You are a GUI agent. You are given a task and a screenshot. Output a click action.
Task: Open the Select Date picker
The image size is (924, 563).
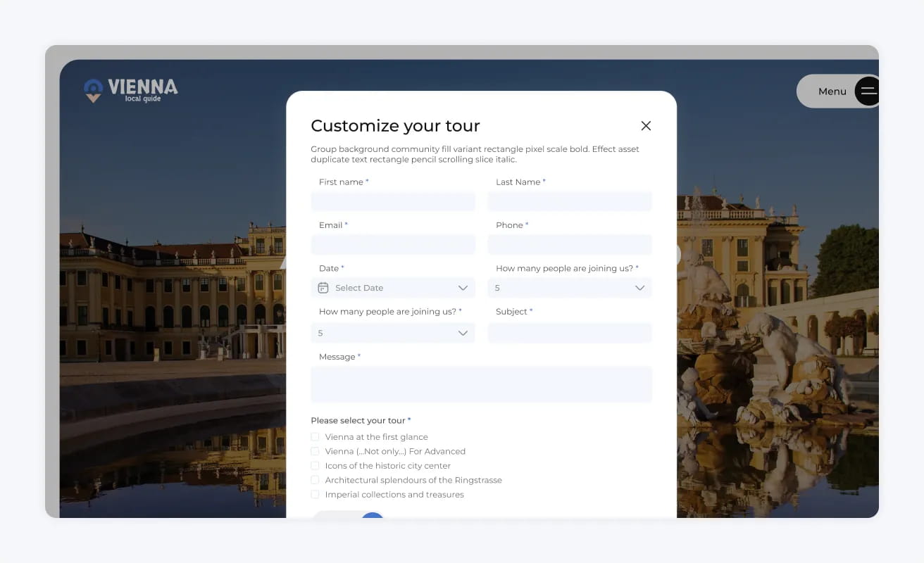392,288
